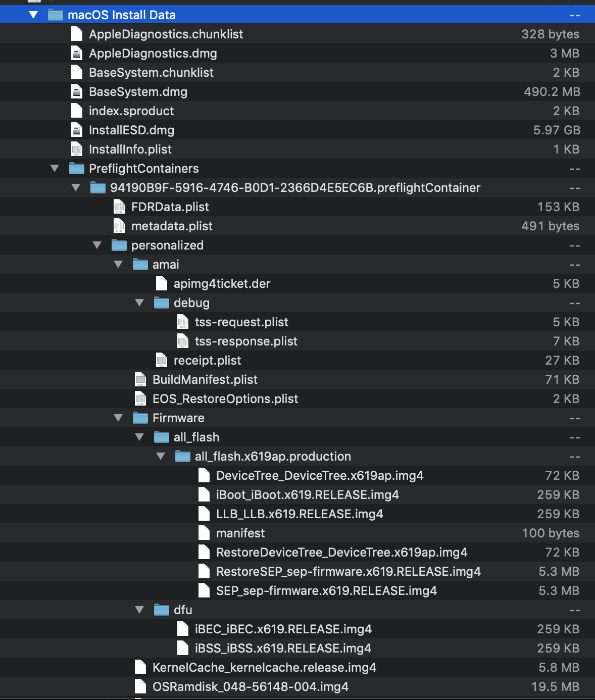
Task: Click the FDRData.plist file icon
Action: [119, 207]
